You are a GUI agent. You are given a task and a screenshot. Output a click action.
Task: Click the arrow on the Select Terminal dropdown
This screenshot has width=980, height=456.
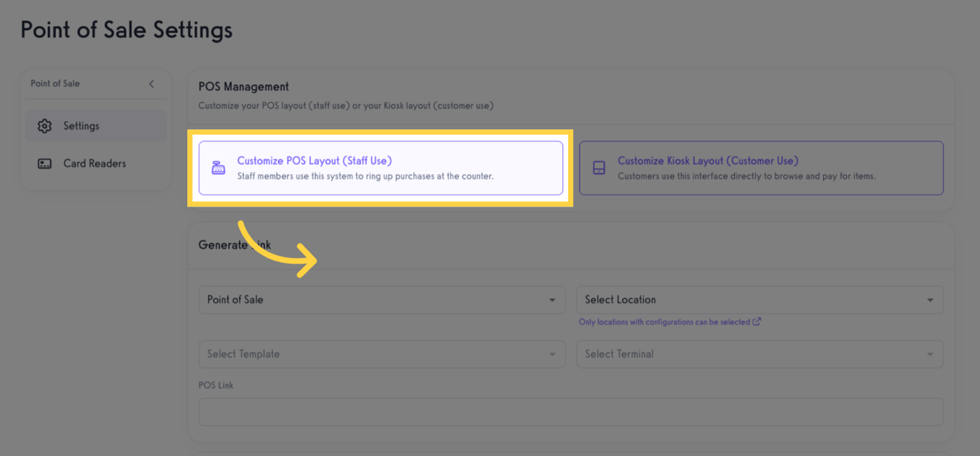click(x=930, y=354)
